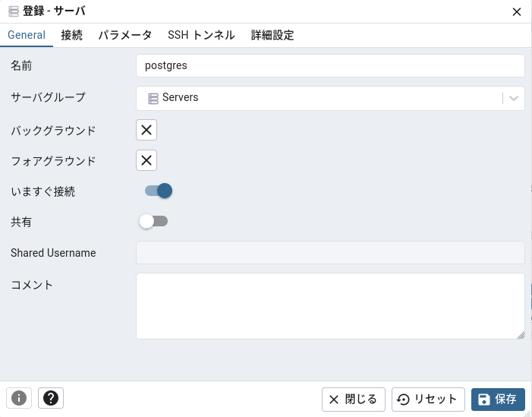Viewport: 532px width, 417px height.
Task: Select the 詳細設定 tab
Action: coord(272,35)
